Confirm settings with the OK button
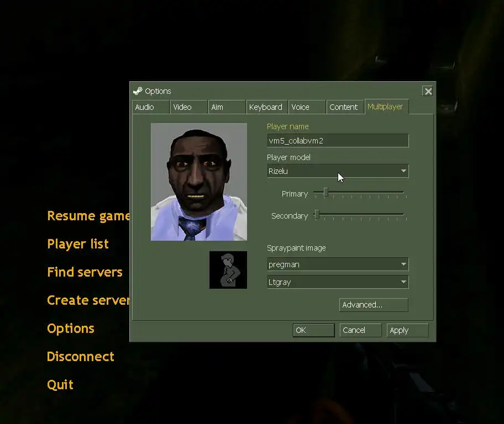Viewport: 504px width, 424px height. click(x=314, y=330)
